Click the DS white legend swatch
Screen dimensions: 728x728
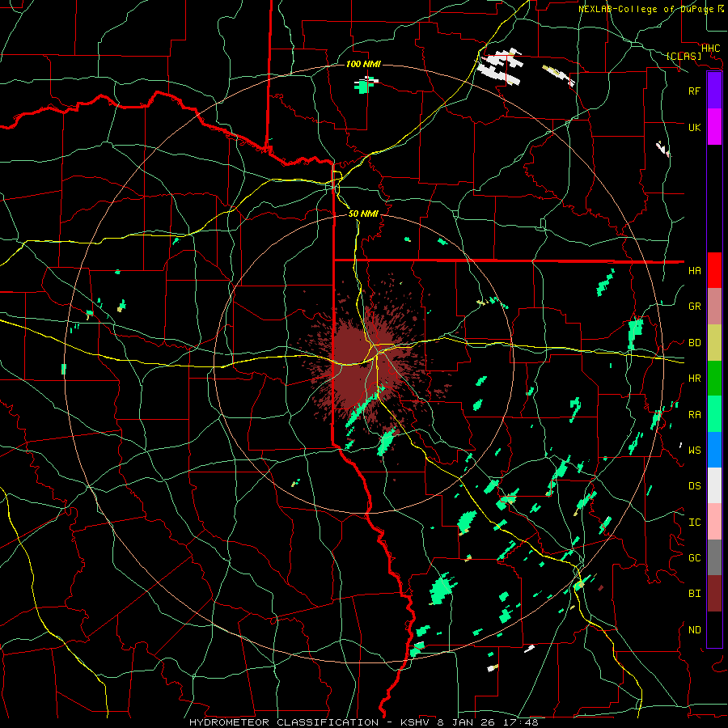click(x=714, y=485)
